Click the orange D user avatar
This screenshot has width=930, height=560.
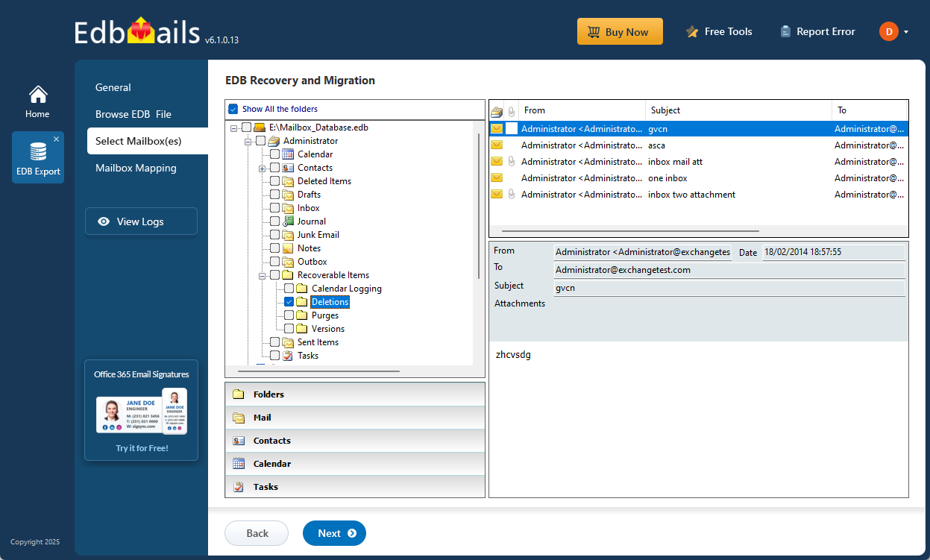(x=888, y=31)
